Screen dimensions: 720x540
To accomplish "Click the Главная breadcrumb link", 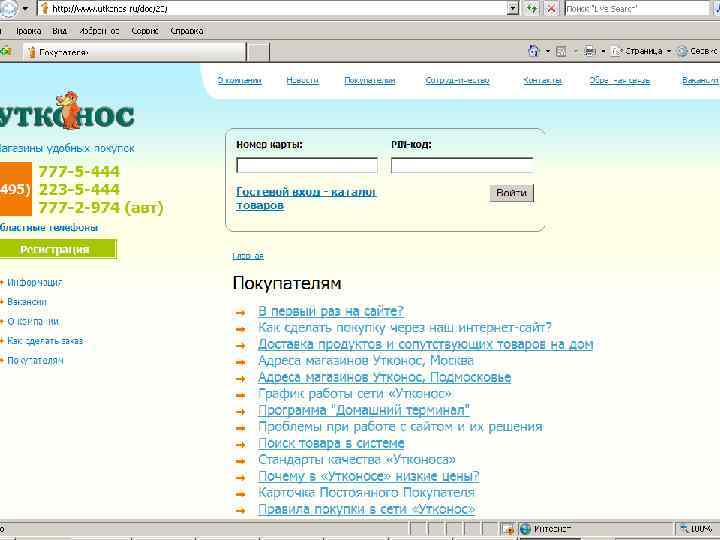I will (248, 256).
